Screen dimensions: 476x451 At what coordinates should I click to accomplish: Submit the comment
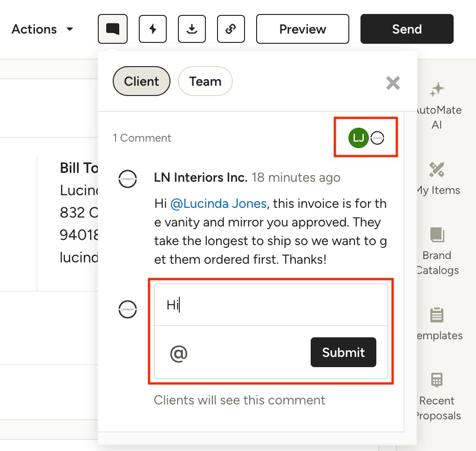tap(343, 353)
